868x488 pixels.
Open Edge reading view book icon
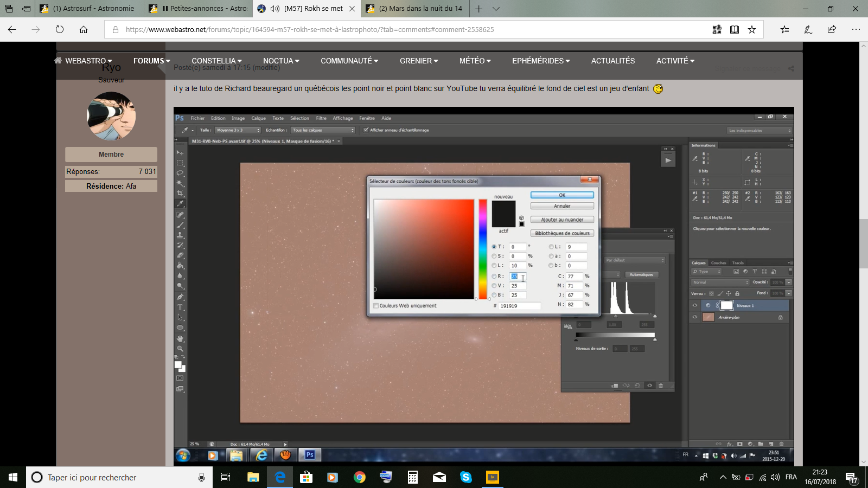[735, 29]
